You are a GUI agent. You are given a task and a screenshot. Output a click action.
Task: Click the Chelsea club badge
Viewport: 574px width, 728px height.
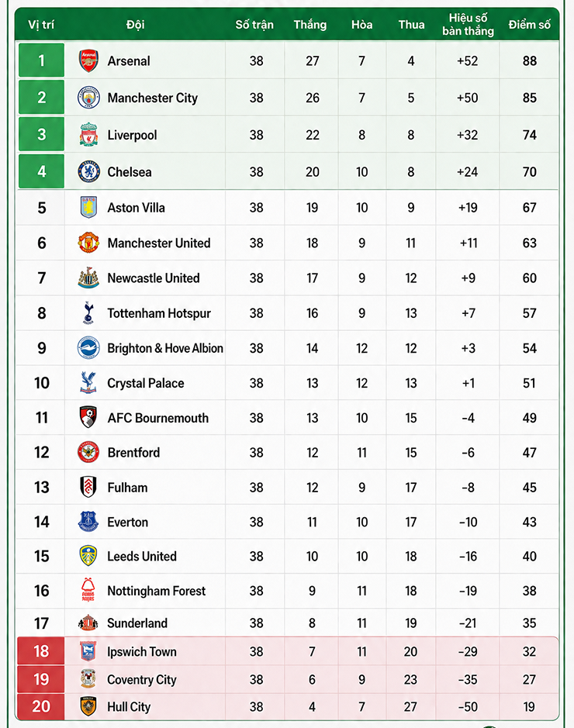(88, 172)
